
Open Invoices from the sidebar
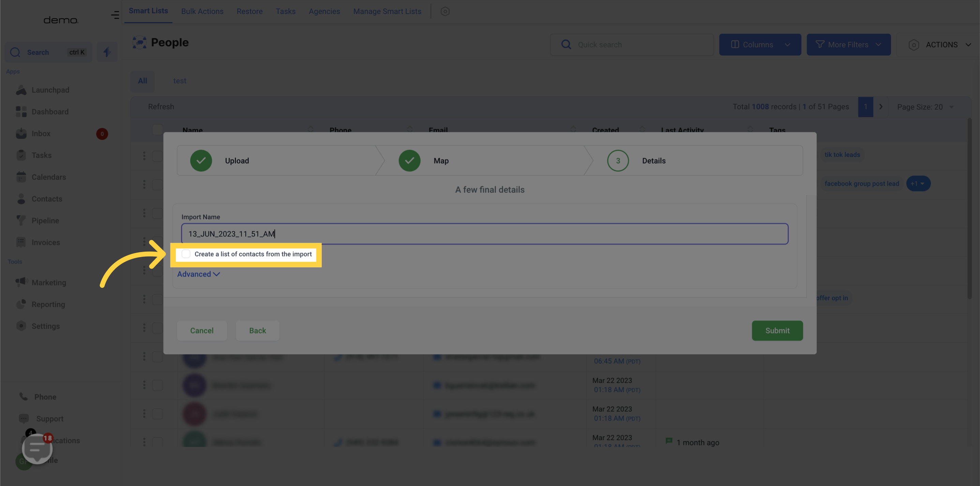[x=37, y=242]
